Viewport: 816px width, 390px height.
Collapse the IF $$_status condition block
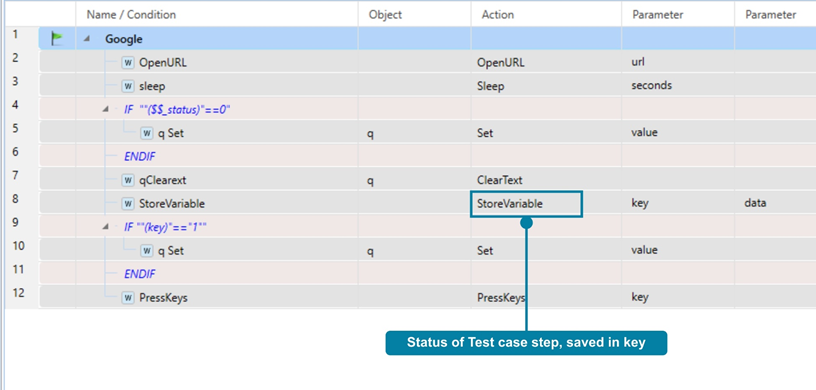click(x=107, y=109)
